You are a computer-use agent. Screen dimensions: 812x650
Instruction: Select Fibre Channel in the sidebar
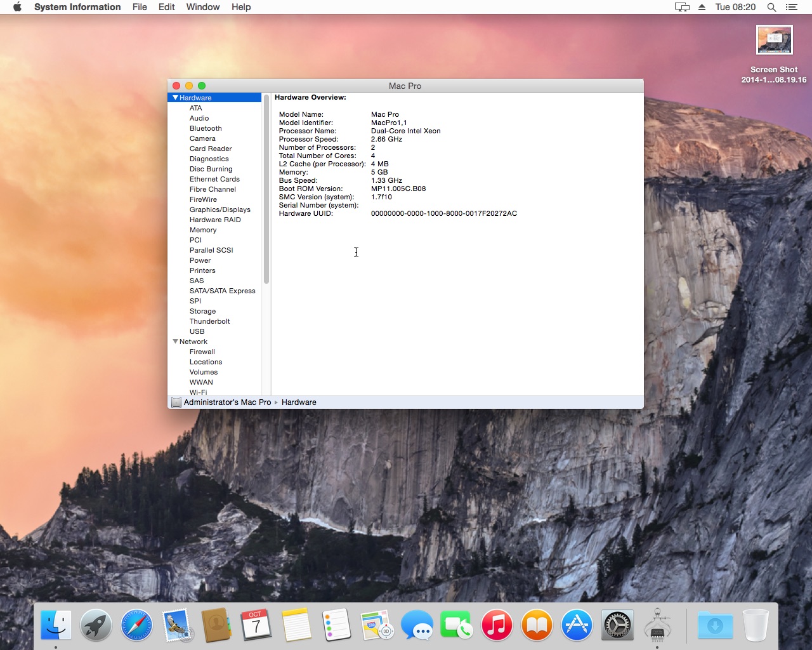point(213,189)
